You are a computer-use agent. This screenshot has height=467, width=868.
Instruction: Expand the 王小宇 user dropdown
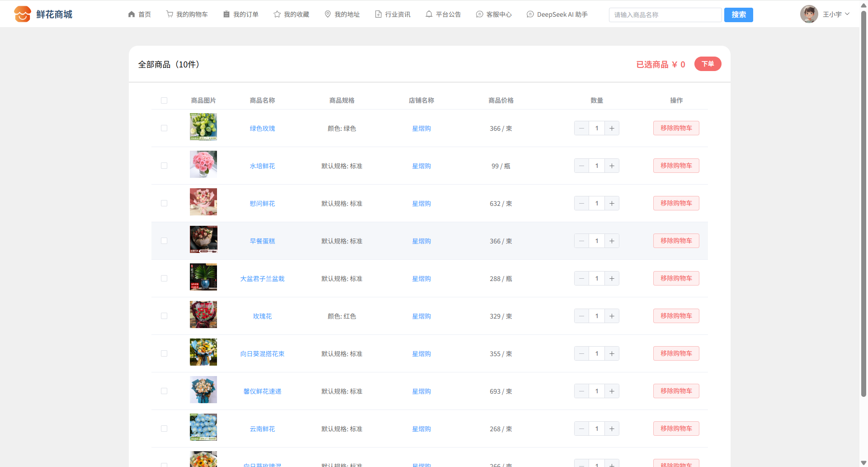836,14
